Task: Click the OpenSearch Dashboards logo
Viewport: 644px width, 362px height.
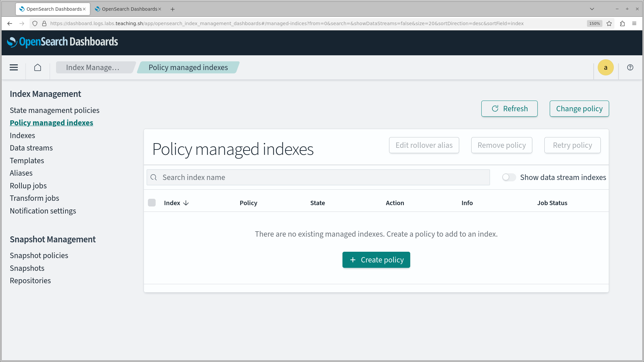Action: click(x=62, y=42)
